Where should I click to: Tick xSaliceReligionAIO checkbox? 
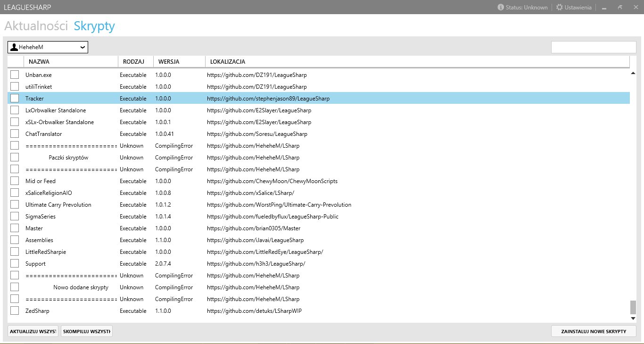(x=15, y=193)
